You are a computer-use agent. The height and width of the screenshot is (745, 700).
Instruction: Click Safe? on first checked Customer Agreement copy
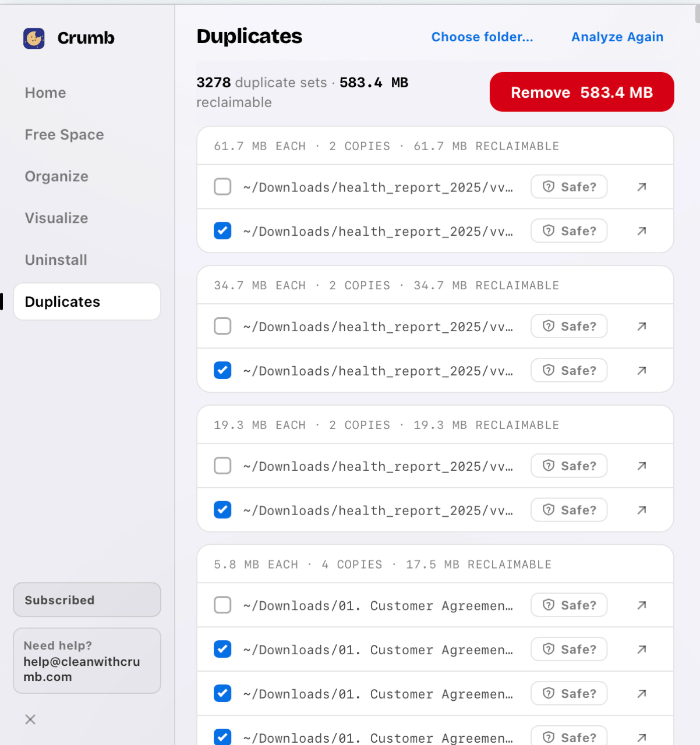569,650
